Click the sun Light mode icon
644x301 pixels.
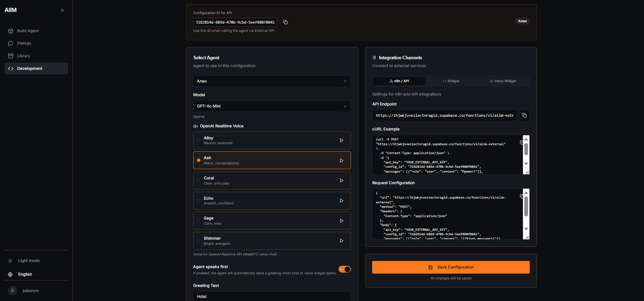tap(10, 261)
